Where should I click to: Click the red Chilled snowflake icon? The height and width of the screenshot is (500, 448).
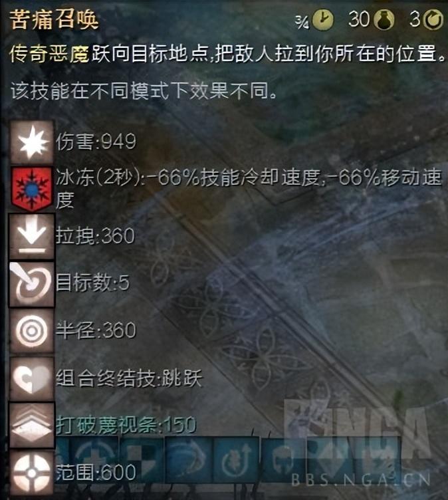[31, 189]
